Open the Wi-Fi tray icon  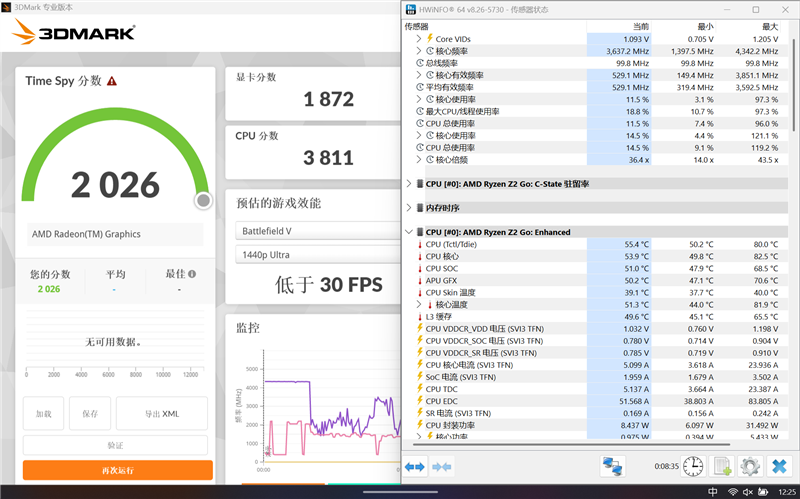click(x=733, y=491)
